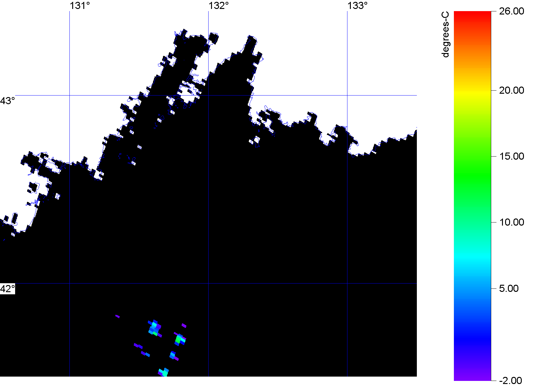Click the temperature color scale bar
Viewport: 552px width, 392px height.
click(x=472, y=196)
